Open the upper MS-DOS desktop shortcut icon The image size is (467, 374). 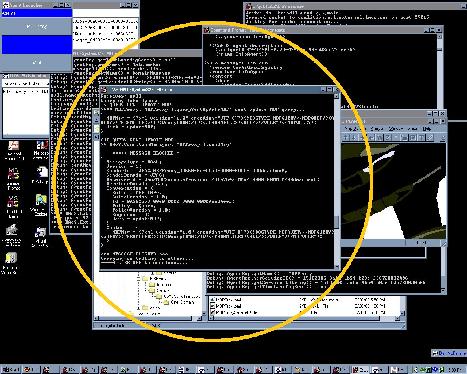(13, 173)
